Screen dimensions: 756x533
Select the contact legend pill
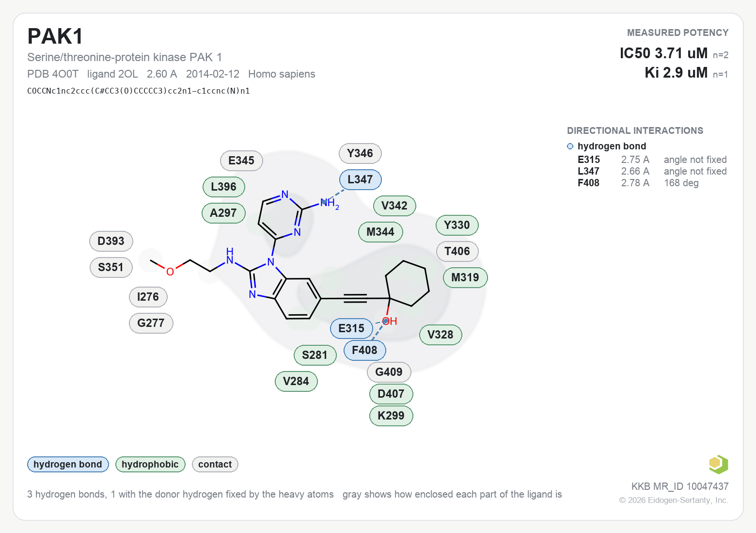pos(215,464)
